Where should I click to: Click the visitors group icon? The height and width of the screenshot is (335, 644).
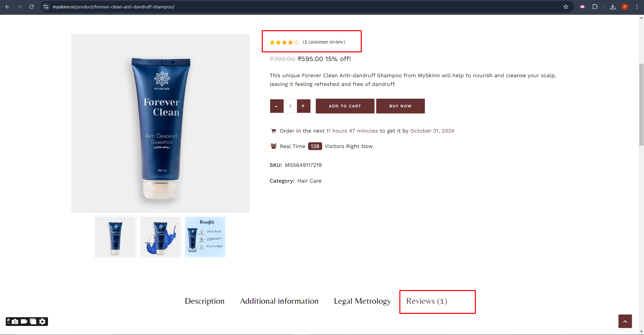point(274,146)
